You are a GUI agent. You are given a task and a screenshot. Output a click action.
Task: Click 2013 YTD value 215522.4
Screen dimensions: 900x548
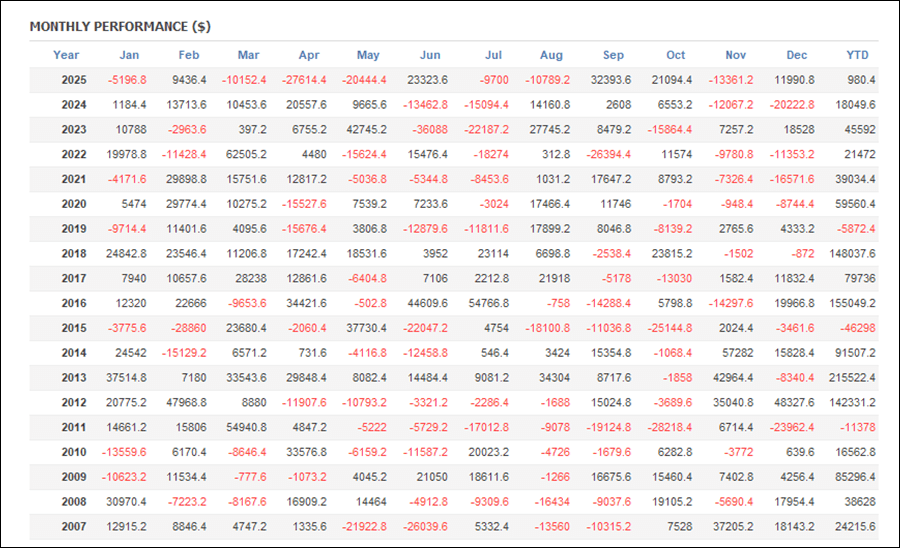coord(853,378)
